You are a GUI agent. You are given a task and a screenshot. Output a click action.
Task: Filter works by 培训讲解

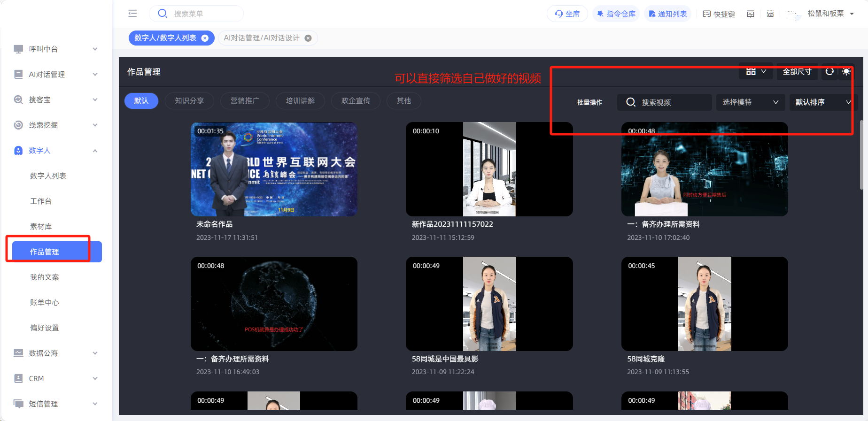300,101
